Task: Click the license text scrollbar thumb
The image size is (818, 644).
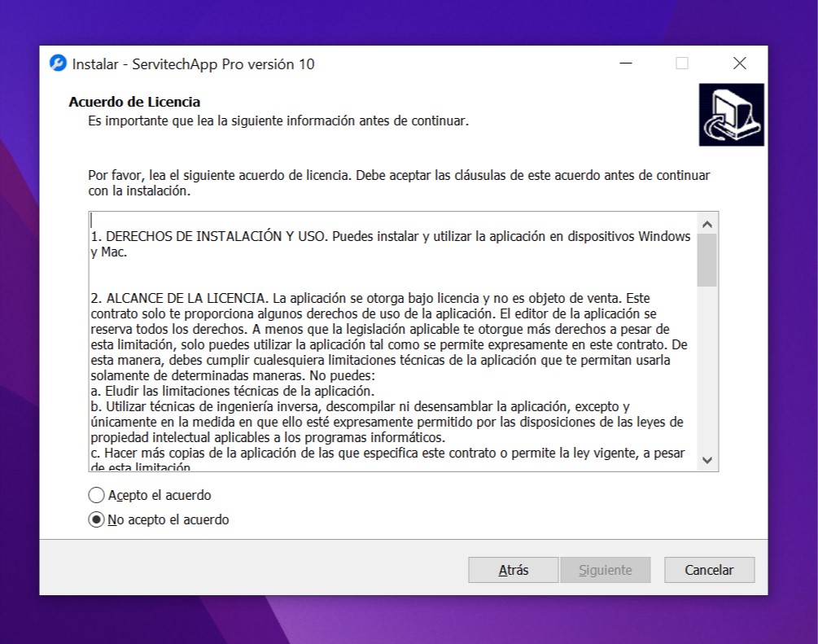Action: pos(707,261)
